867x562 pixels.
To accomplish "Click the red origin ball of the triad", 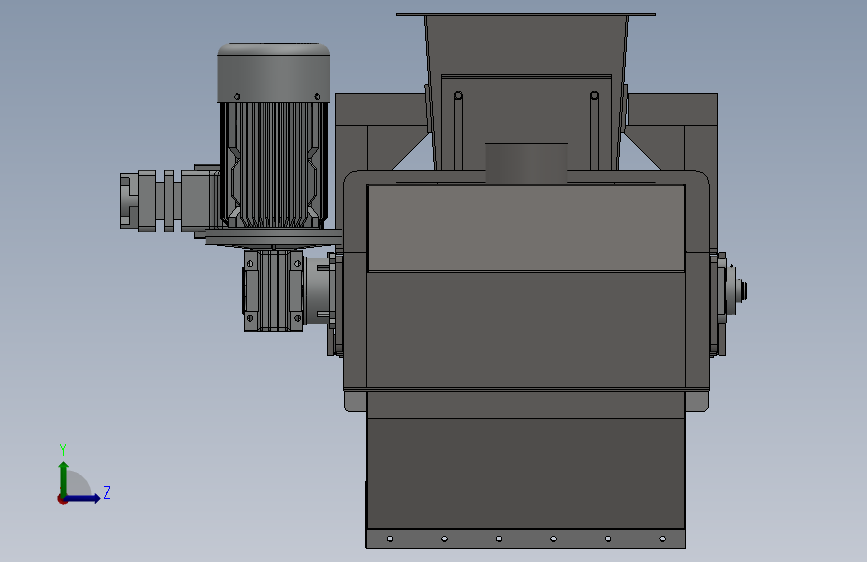I will point(62,499).
